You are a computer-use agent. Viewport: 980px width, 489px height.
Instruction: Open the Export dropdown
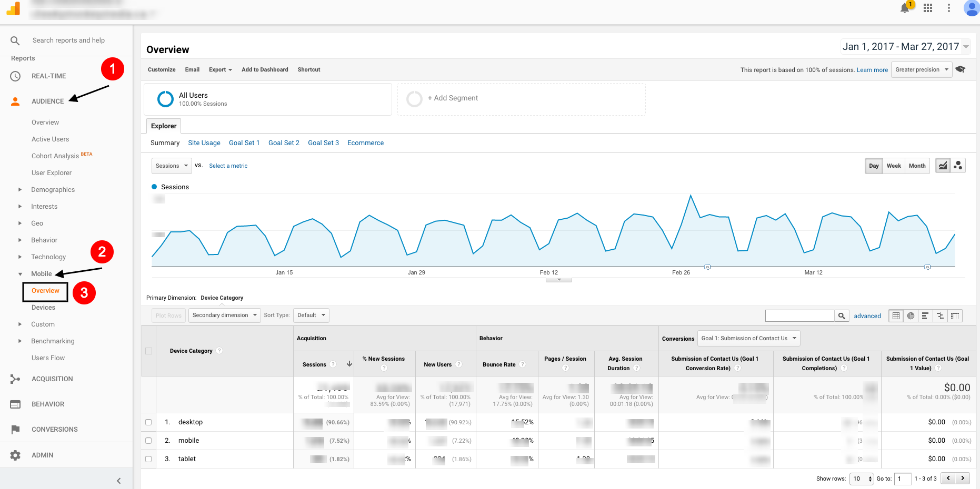point(220,69)
